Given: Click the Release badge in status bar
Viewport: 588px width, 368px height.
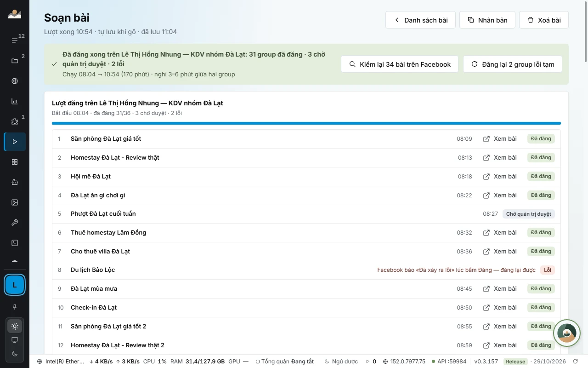Looking at the screenshot, I should pos(515,362).
